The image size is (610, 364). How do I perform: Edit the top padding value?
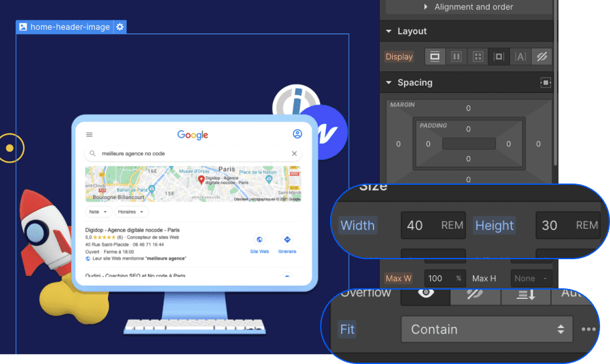tap(469, 129)
